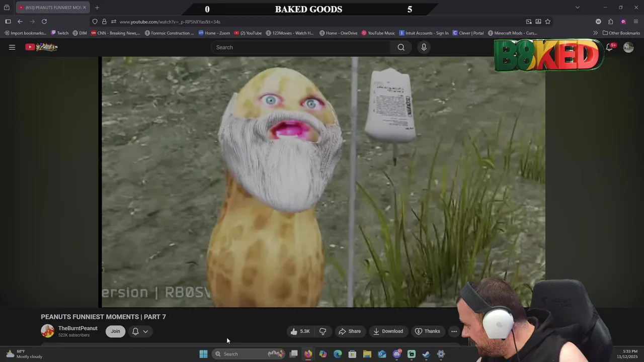Open more actions three-dot menu
This screenshot has height=362, width=644.
454,331
